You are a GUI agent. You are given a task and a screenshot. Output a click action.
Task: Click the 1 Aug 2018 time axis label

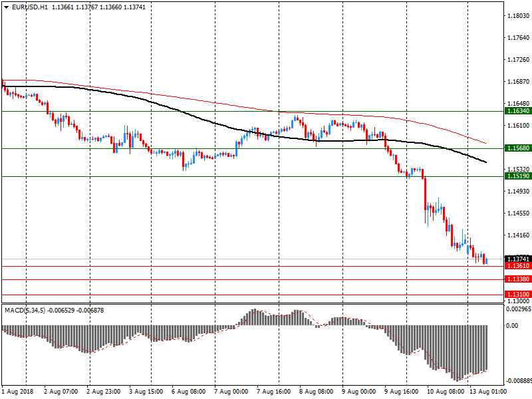18,392
